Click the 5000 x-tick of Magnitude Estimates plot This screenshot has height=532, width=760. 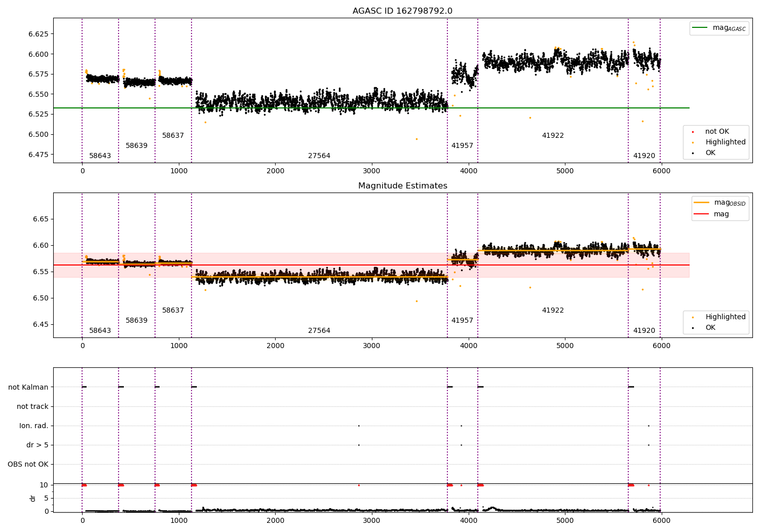pos(565,346)
